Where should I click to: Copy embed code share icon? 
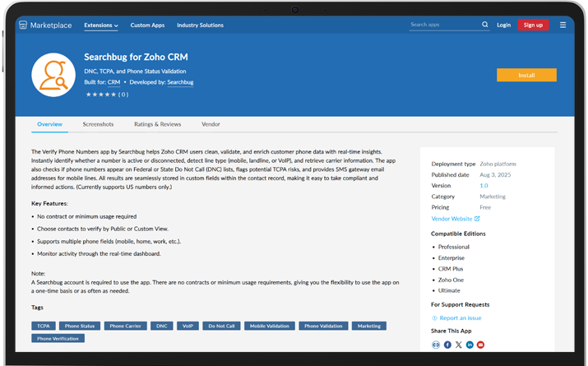(436, 345)
